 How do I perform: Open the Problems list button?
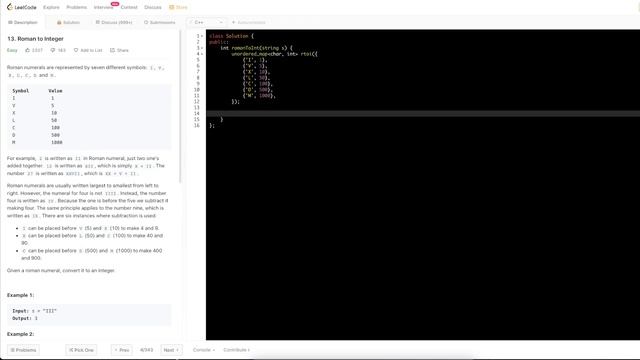(23, 350)
